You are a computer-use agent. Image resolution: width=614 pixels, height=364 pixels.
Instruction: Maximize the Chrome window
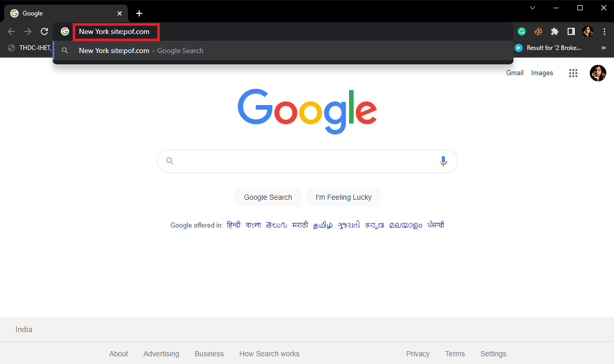[x=580, y=8]
